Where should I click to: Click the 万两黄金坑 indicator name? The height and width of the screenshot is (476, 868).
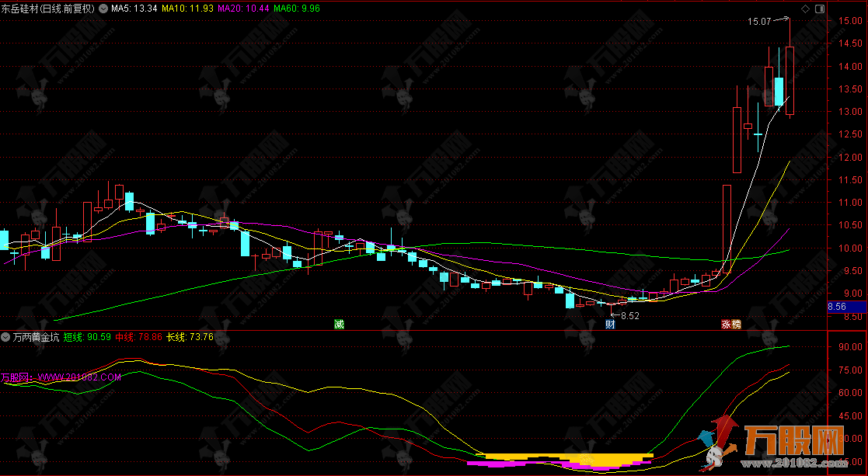pos(36,337)
